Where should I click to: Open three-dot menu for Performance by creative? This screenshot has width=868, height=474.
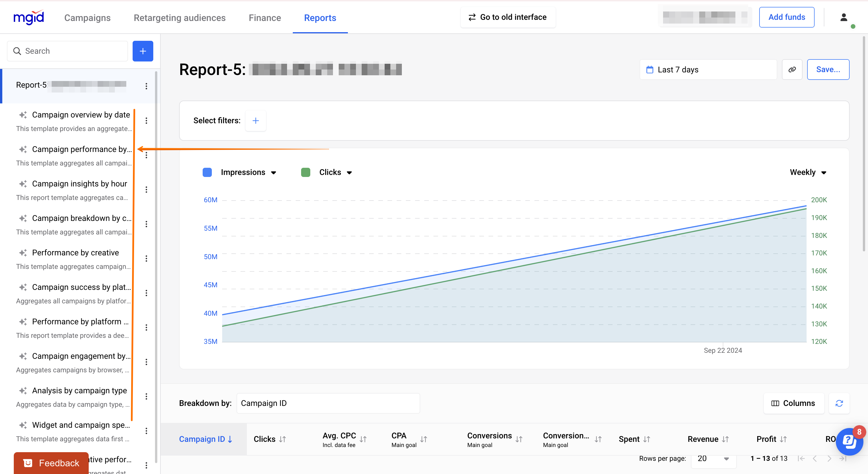146,259
